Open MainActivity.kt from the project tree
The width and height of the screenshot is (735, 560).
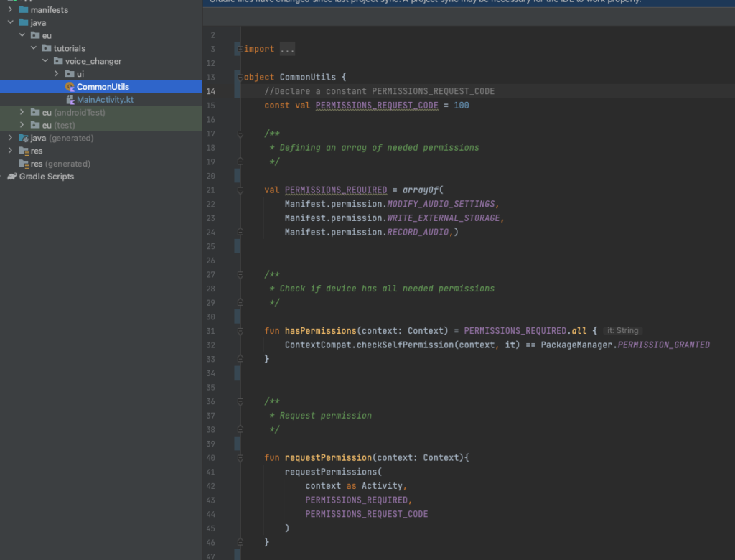(105, 100)
